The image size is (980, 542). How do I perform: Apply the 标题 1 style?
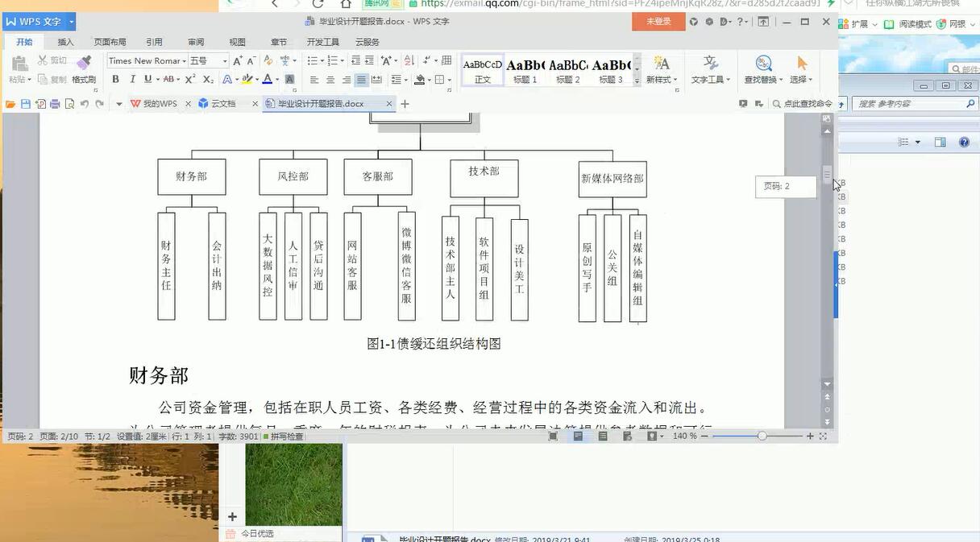[x=525, y=70]
